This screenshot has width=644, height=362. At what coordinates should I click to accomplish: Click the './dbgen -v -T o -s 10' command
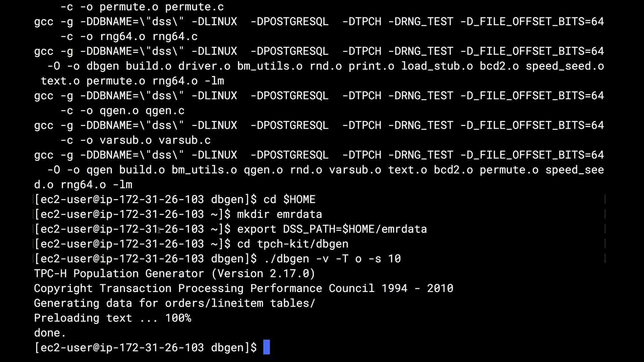pyautogui.click(x=332, y=258)
